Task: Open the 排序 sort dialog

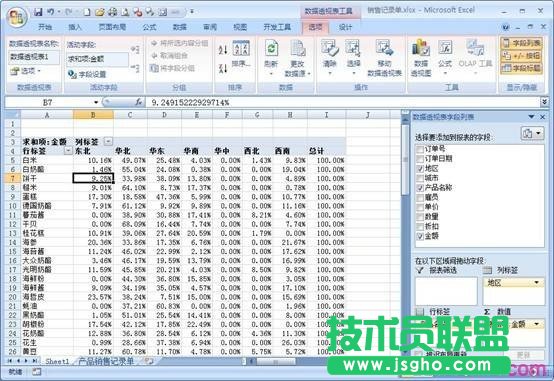Action: pyautogui.click(x=241, y=53)
